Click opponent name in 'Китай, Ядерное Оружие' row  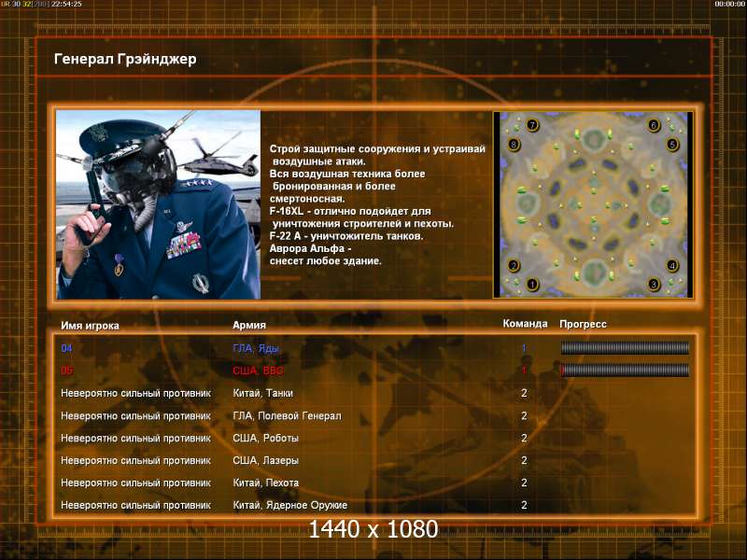(x=135, y=505)
